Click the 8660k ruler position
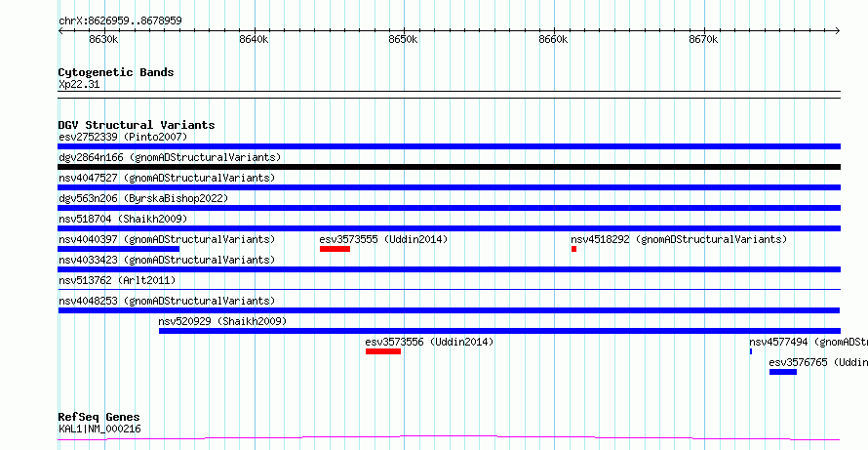 553,39
